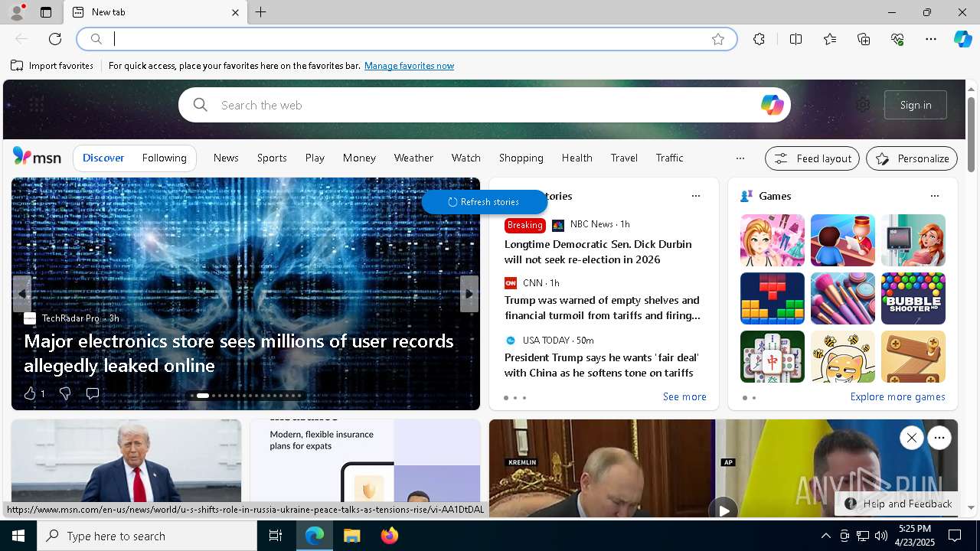The width and height of the screenshot is (980, 551).
Task: Click the browser Back arrow
Action: point(21,39)
